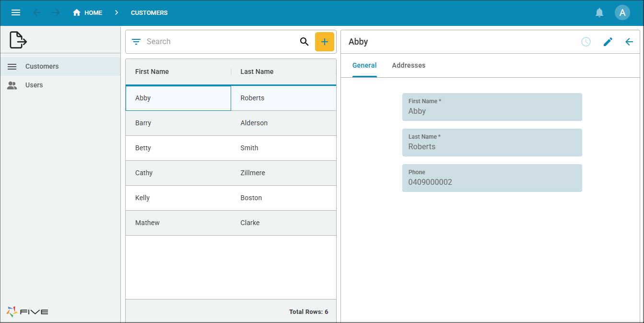
Task: Open the list filter icon
Action: pyautogui.click(x=136, y=42)
